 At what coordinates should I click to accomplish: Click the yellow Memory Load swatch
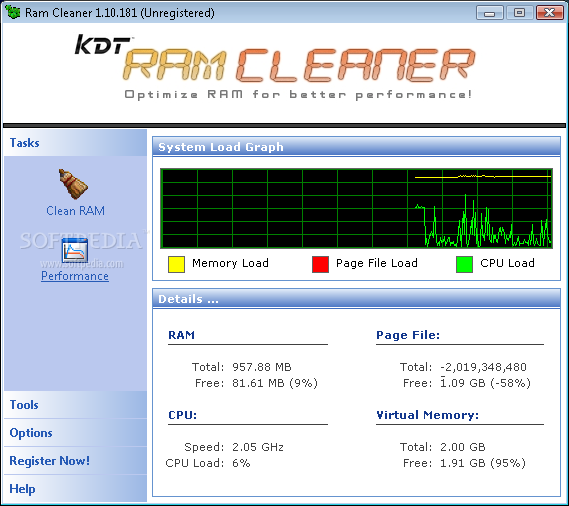tap(176, 264)
